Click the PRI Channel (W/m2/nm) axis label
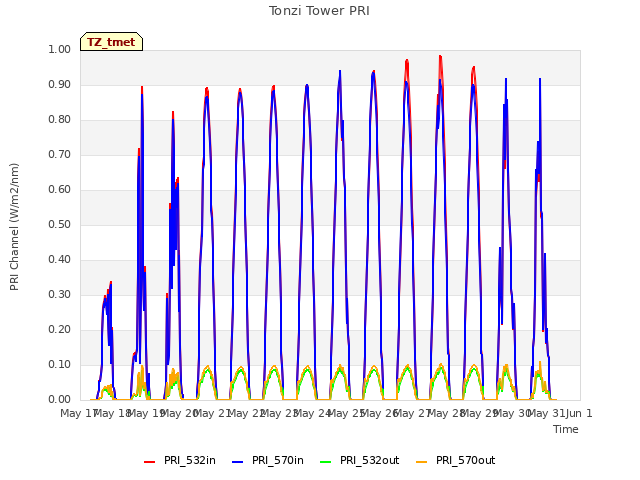Screen dimensions: 640x480 pos(14,227)
